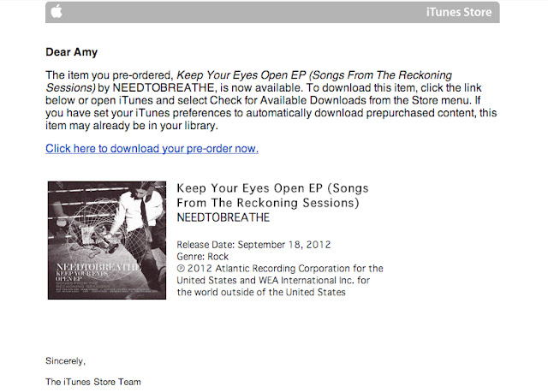This screenshot has height=392, width=548.
Task: Click NEEDTOBREATHE in the body paragraph
Action: 164,87
